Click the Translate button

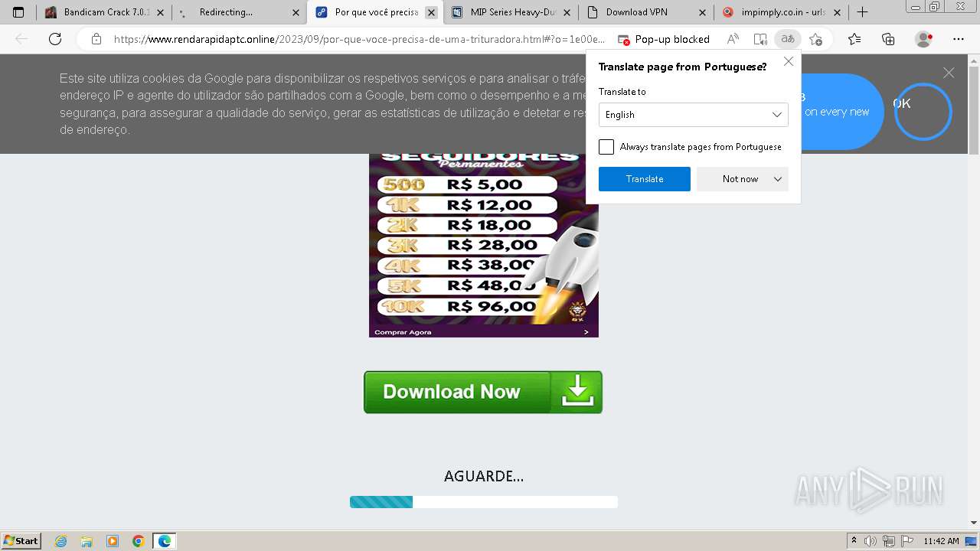click(645, 179)
